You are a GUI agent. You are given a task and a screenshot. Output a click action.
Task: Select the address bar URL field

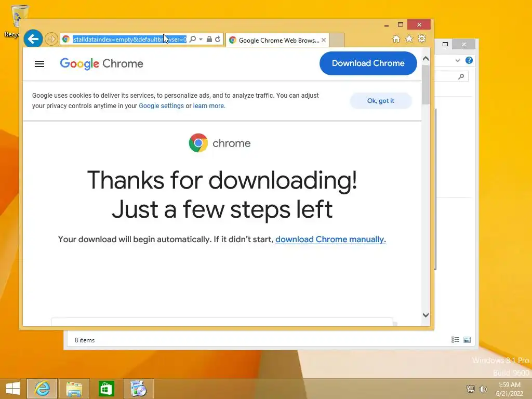(x=129, y=39)
